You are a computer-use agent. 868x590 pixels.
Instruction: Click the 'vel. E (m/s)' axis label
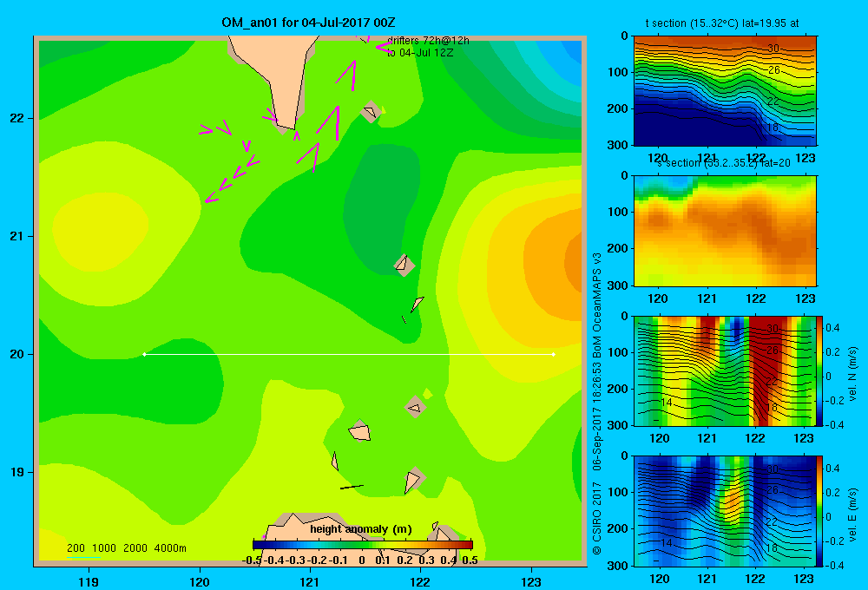tap(853, 515)
